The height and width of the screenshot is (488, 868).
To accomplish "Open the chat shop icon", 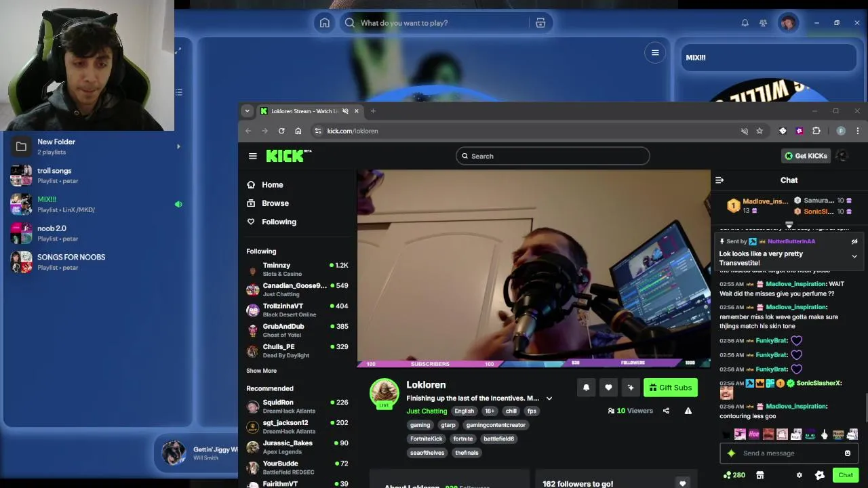I will pyautogui.click(x=760, y=475).
